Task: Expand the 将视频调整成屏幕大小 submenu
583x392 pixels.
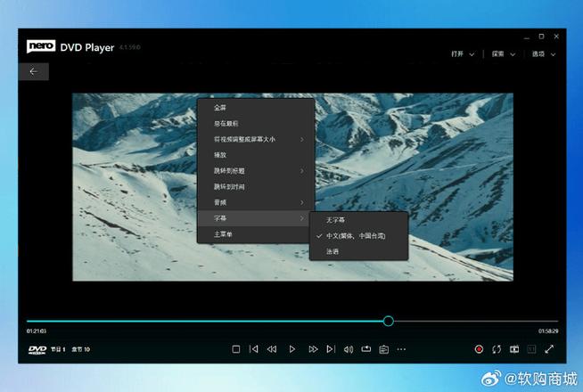Action: pos(256,139)
